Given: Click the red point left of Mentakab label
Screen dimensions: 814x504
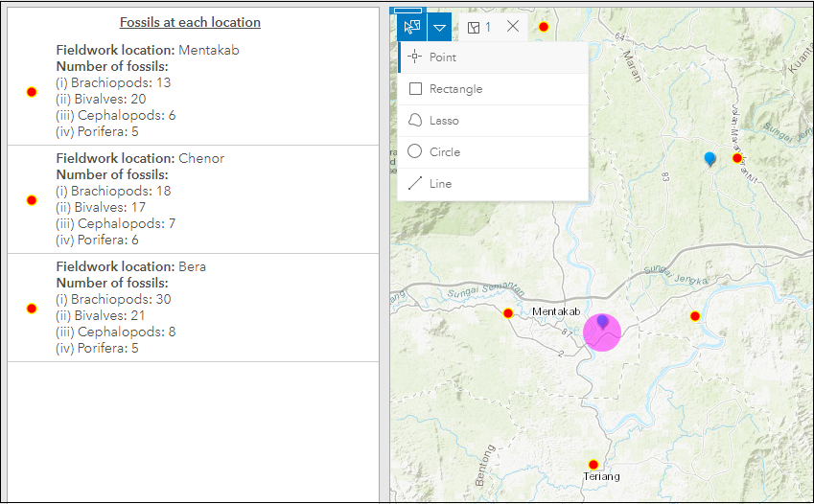Looking at the screenshot, I should tap(508, 313).
